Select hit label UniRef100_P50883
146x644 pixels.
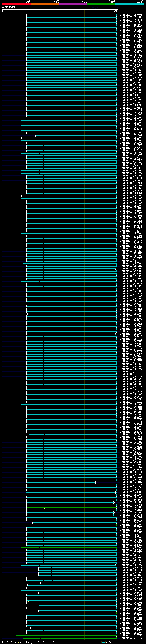131,20
